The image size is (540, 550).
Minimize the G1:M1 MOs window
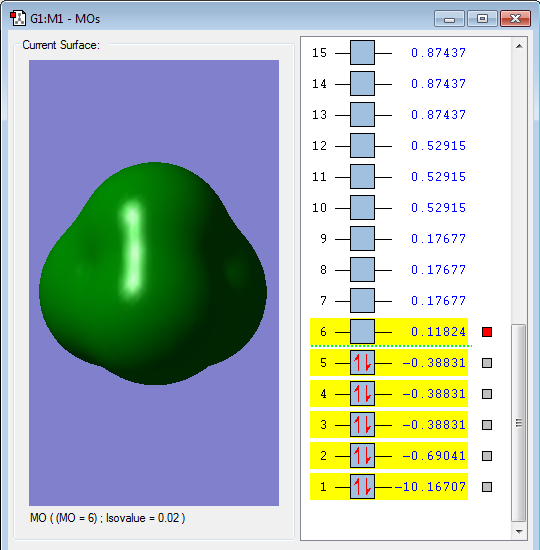tap(449, 19)
